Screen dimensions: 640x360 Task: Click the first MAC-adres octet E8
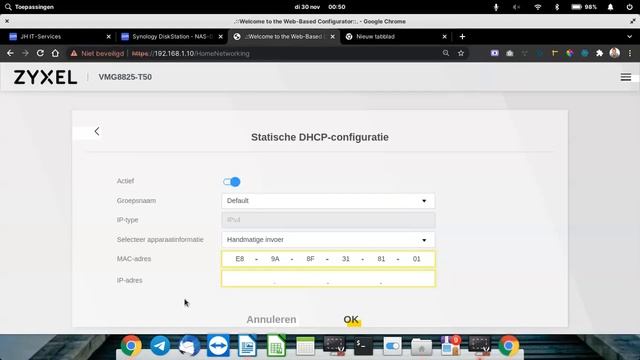pos(240,259)
